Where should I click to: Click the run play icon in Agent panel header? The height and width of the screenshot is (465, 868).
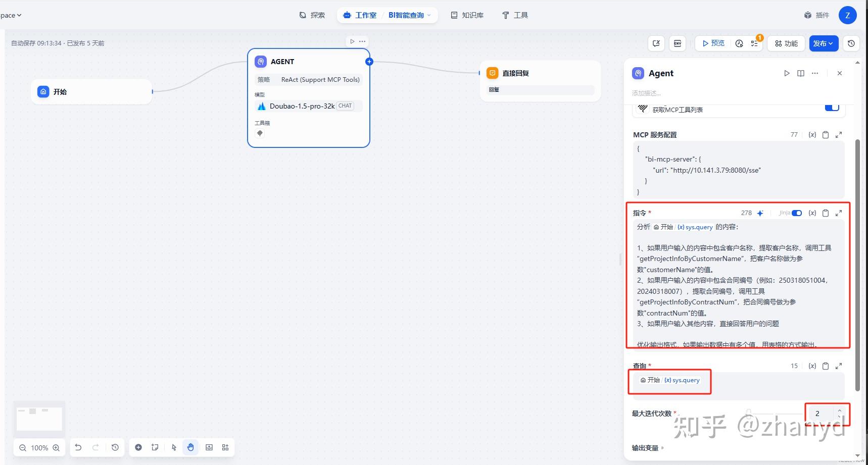[787, 73]
